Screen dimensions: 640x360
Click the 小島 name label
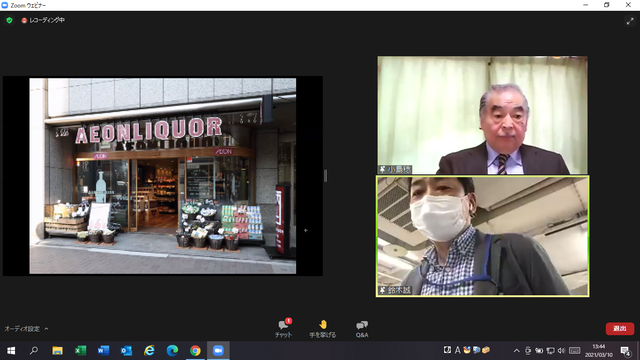(396, 169)
